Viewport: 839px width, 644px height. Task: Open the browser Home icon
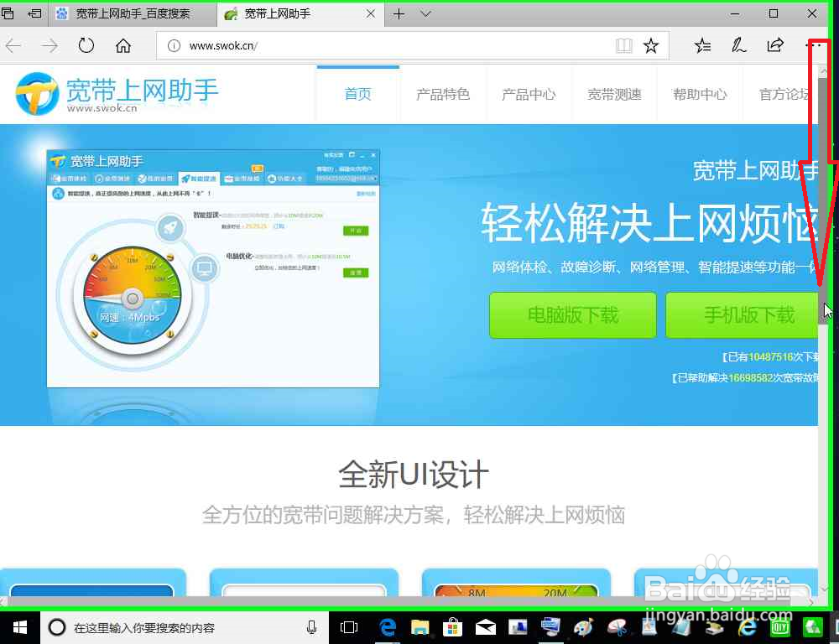pyautogui.click(x=123, y=46)
